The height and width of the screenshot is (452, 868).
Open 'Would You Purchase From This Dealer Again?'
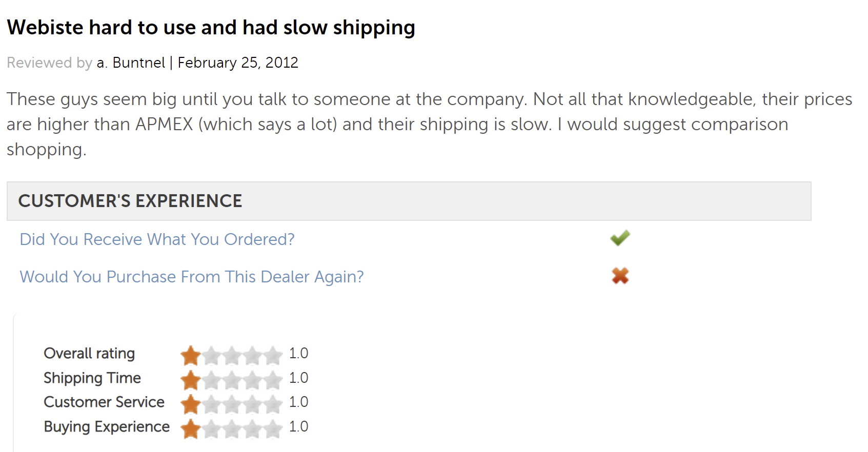191,277
